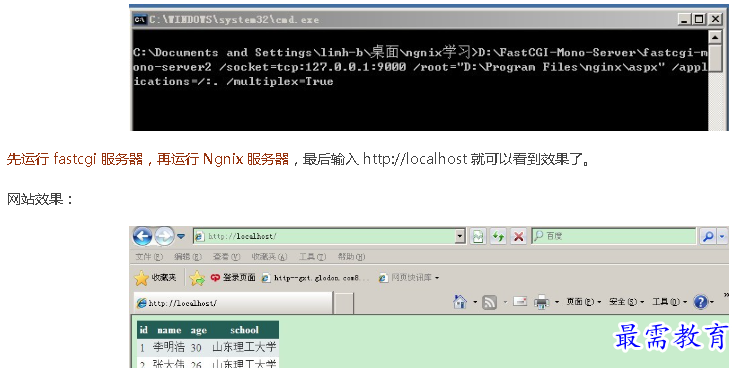The width and height of the screenshot is (737, 368).
Task: Click the 'school' table column header
Action: [244, 330]
